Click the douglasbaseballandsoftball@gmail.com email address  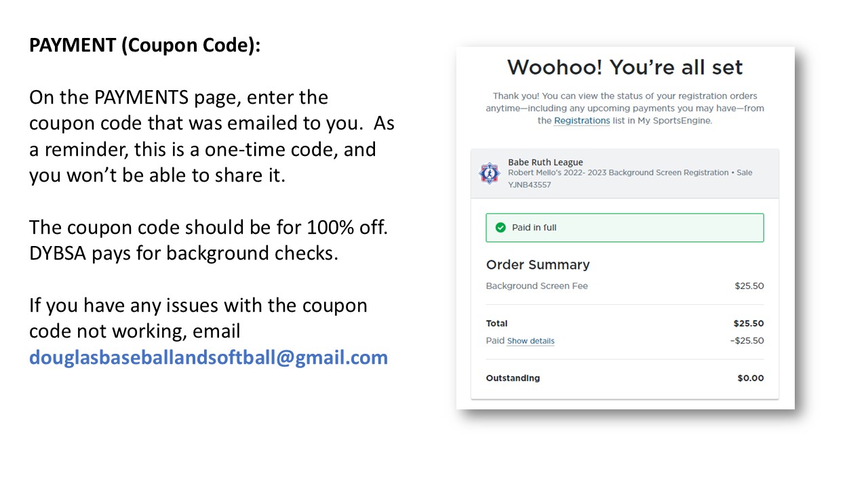[208, 357]
